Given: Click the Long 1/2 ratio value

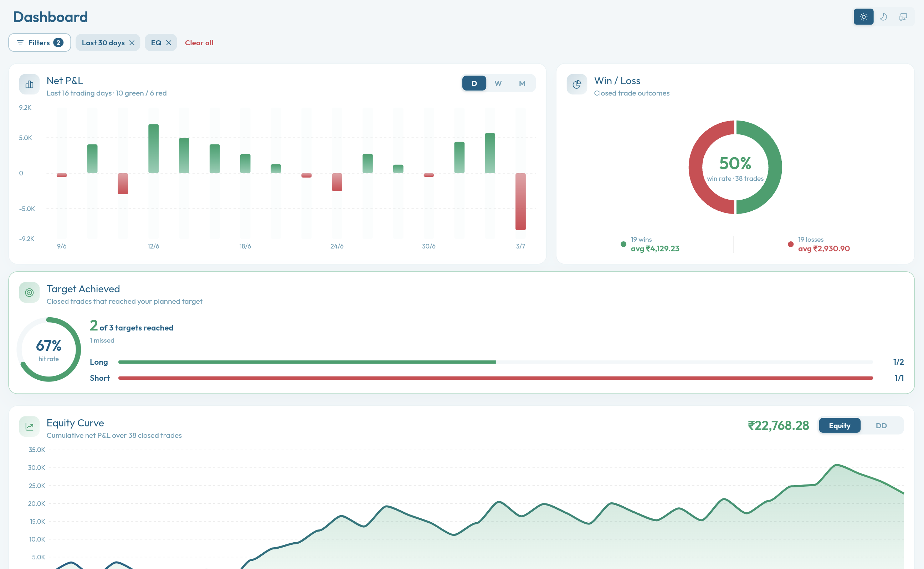Looking at the screenshot, I should click(898, 362).
